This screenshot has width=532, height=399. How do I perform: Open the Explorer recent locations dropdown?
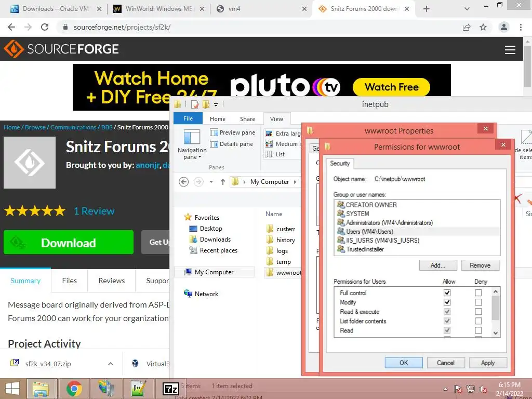click(x=211, y=182)
